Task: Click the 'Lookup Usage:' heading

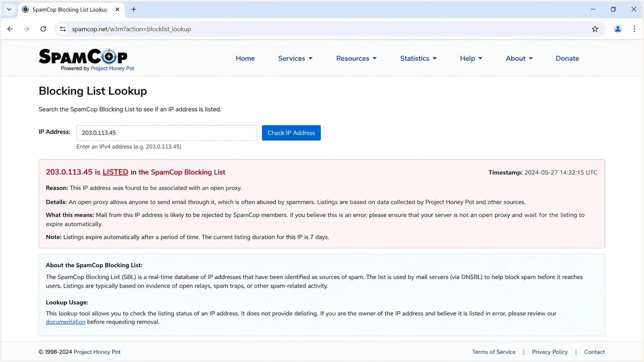Action: [67, 303]
